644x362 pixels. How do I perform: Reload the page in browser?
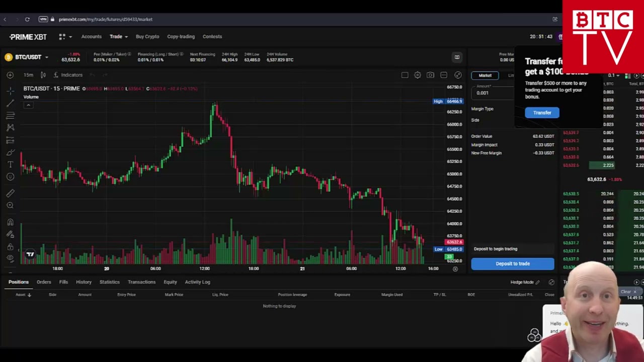[x=27, y=19]
